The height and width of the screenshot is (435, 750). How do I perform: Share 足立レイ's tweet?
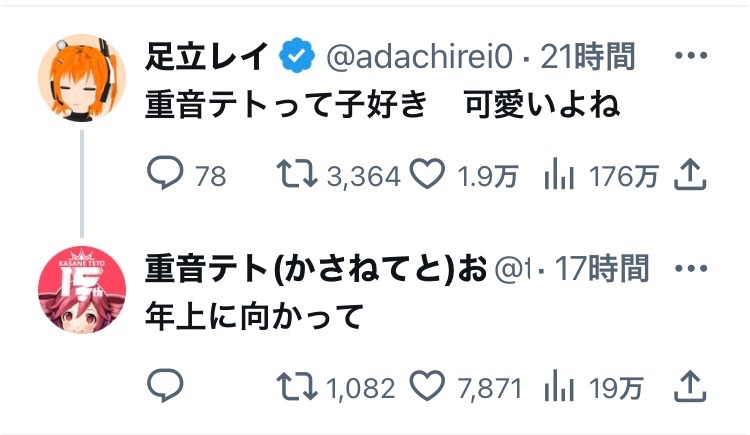point(691,175)
